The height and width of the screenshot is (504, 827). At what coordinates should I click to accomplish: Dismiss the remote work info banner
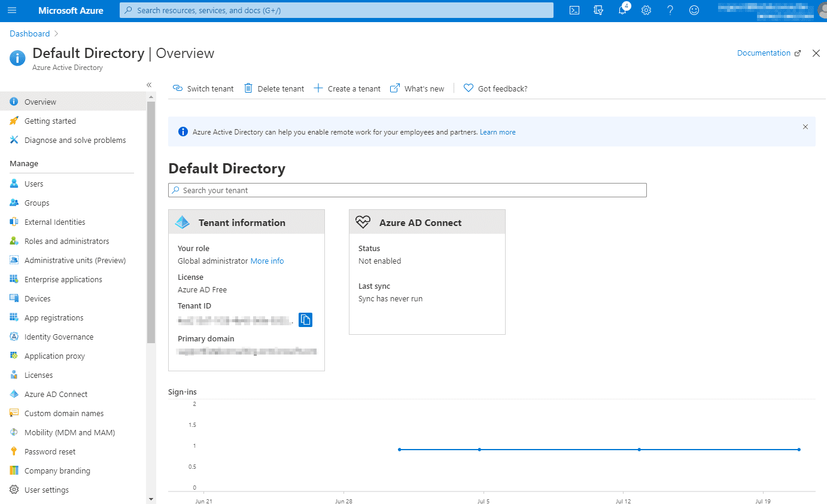pos(805,127)
